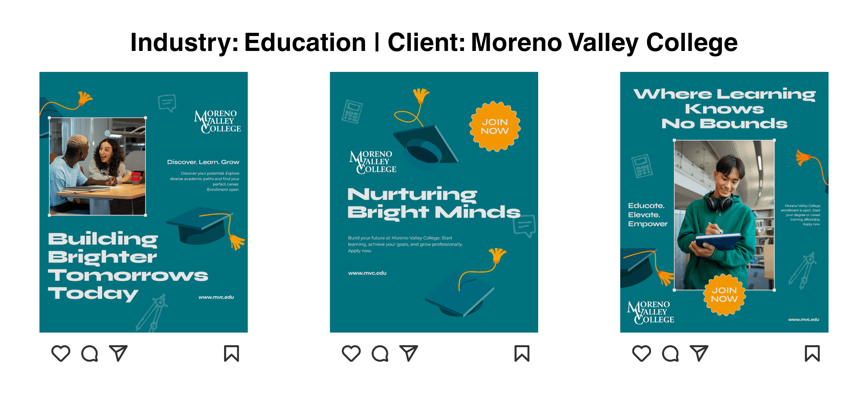This screenshot has height=395, width=868.
Task: Comment on the Nurturing Bright Minds post
Action: (380, 354)
